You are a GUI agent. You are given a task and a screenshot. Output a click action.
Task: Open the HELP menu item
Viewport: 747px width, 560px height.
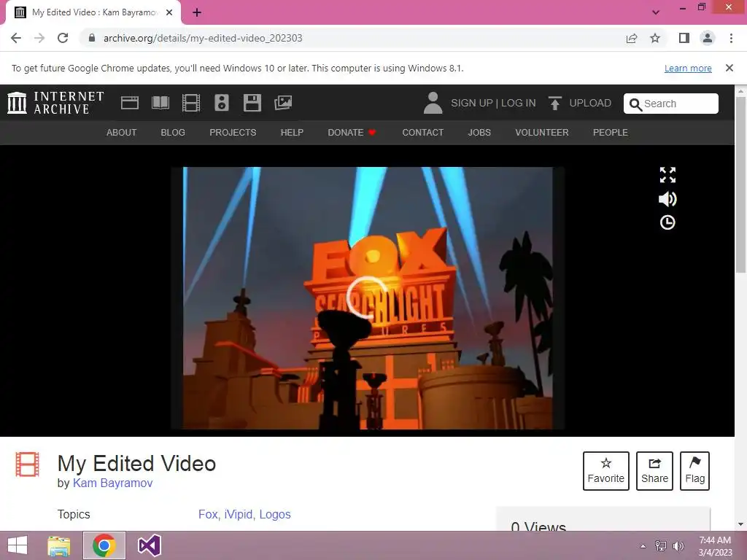pyautogui.click(x=292, y=133)
